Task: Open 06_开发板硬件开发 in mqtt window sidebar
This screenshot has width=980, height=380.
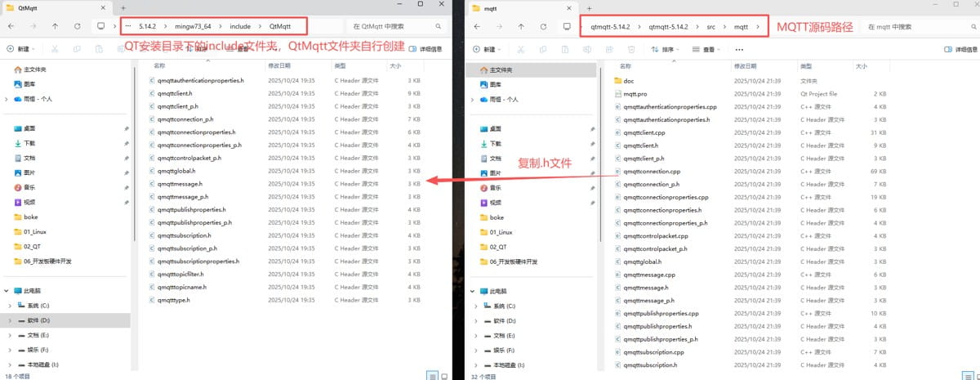Action: coord(508,261)
